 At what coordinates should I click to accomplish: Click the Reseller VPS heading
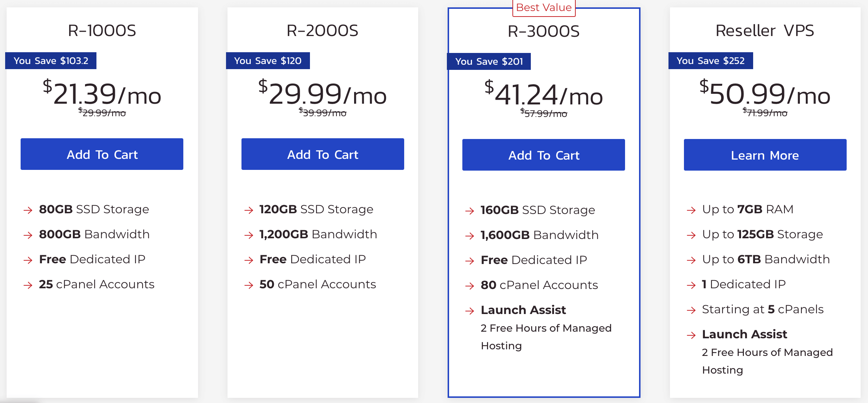(765, 31)
